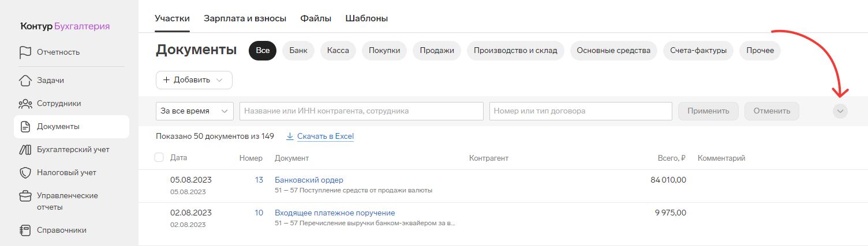
Task: Focus the Номер или тип договора field
Action: tap(581, 111)
